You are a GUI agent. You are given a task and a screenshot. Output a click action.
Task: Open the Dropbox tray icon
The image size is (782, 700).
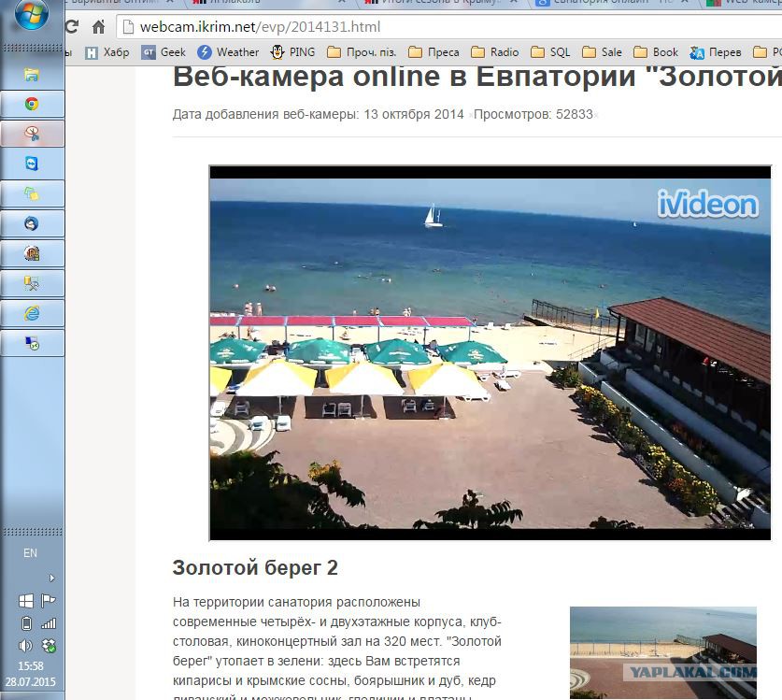(x=49, y=646)
